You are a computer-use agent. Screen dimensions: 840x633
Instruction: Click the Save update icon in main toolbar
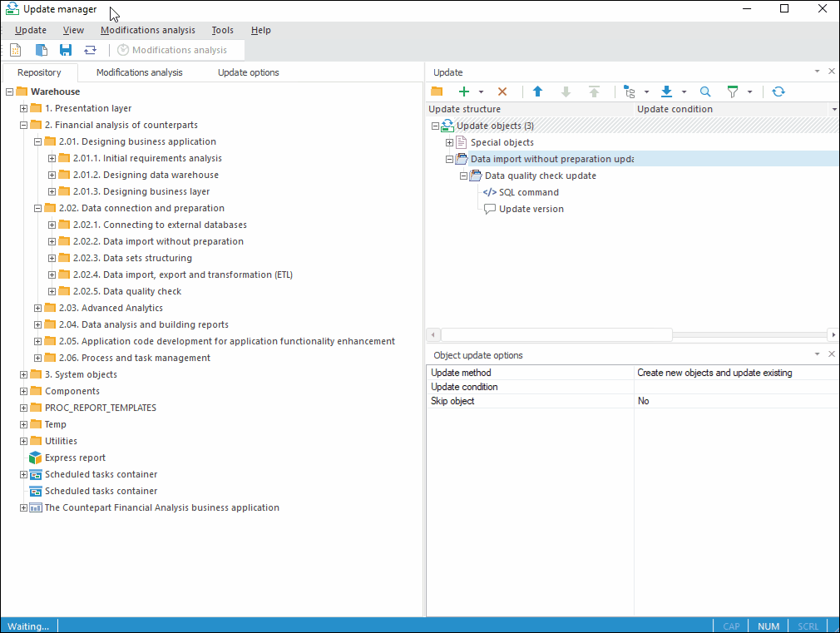66,50
